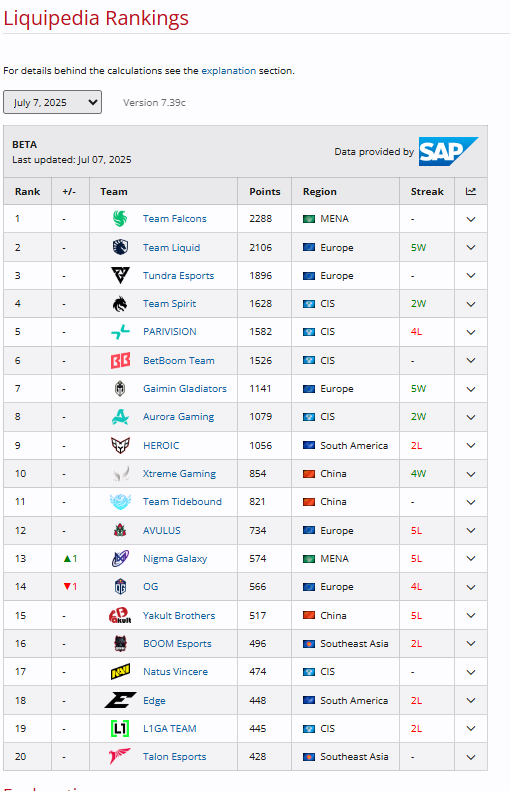Viewport: 510px width, 791px height.
Task: Open the Team Tidebound team link
Action: pos(182,501)
